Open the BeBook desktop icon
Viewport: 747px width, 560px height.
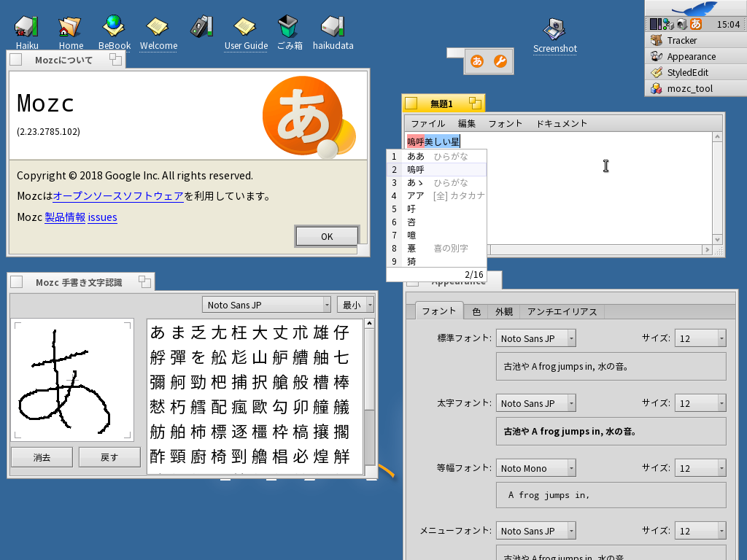[114, 26]
